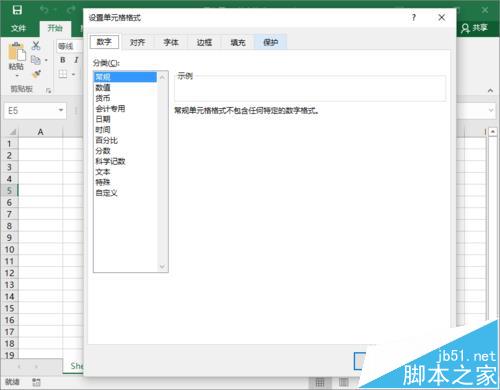Switch to Normal view in status bar
The height and width of the screenshot is (390, 500).
(x=320, y=382)
